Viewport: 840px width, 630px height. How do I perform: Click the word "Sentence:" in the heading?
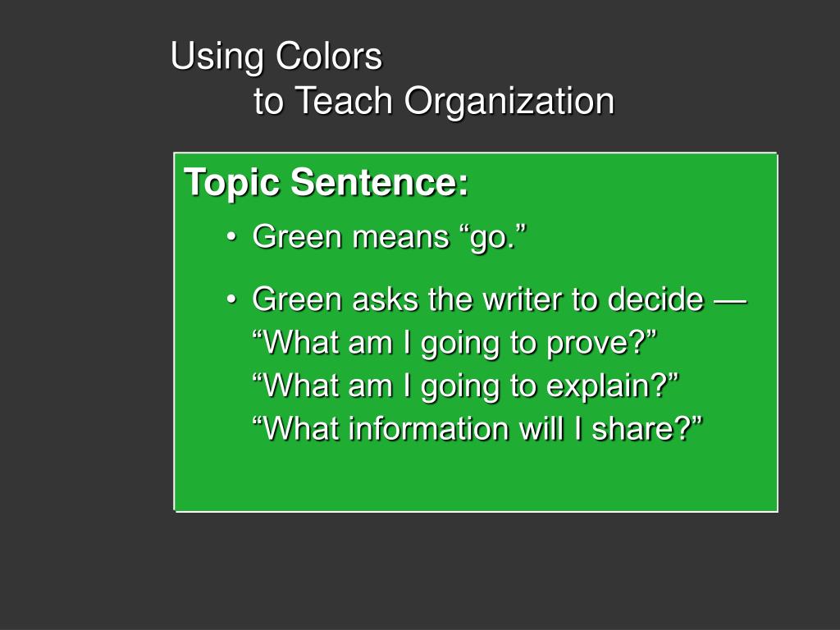click(x=380, y=181)
